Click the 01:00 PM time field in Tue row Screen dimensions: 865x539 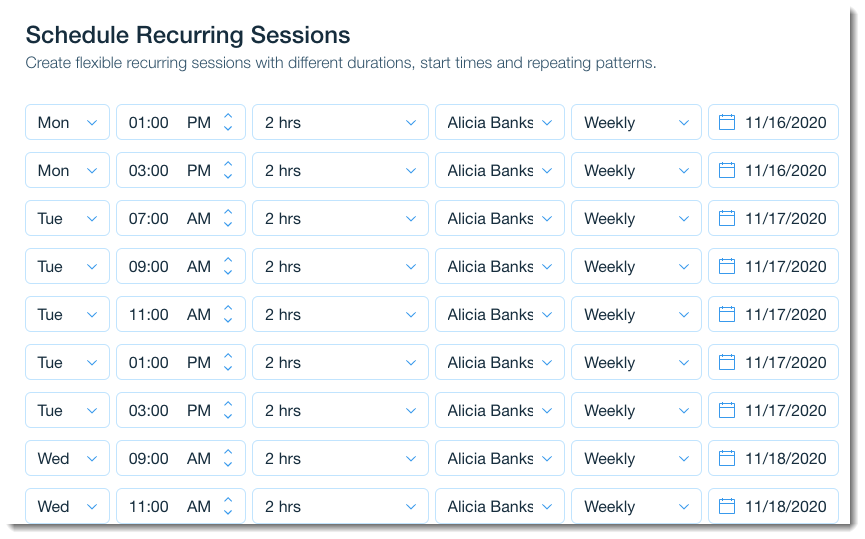(181, 362)
